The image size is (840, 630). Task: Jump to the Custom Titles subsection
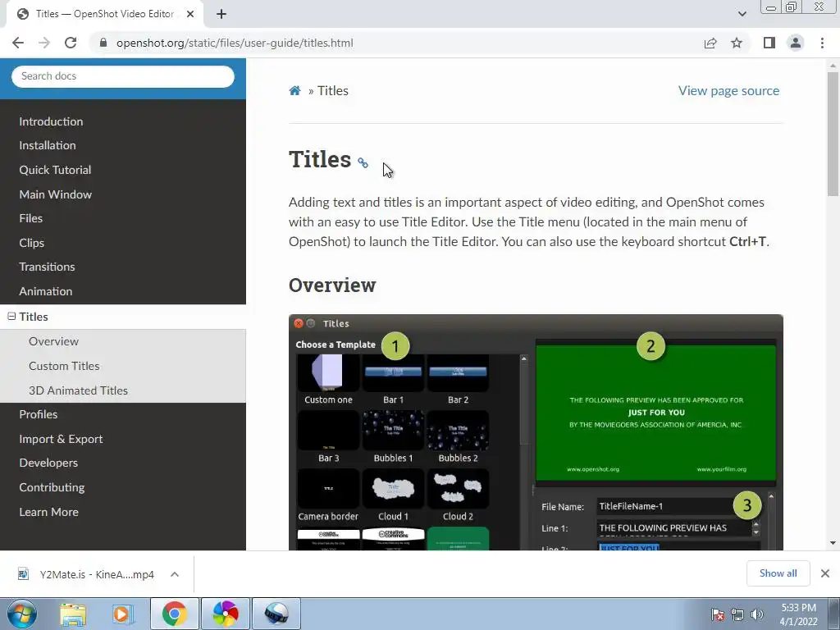point(64,366)
